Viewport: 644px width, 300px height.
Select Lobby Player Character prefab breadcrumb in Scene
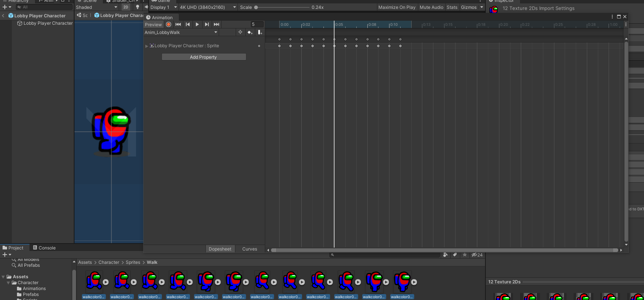coord(119,15)
